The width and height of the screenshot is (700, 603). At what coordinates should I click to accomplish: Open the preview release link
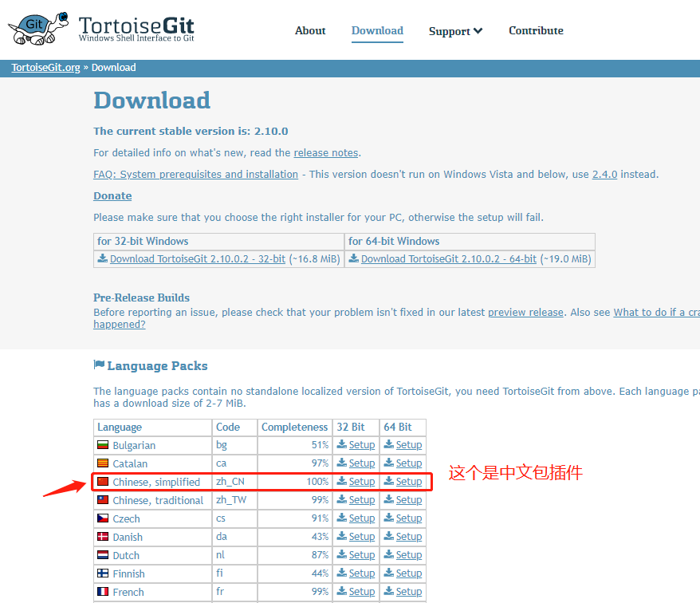525,312
